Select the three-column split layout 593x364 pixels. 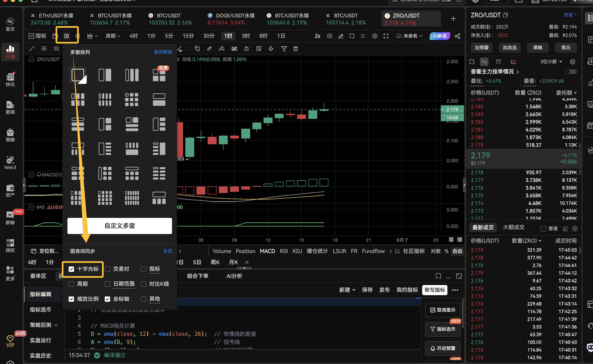click(x=132, y=75)
